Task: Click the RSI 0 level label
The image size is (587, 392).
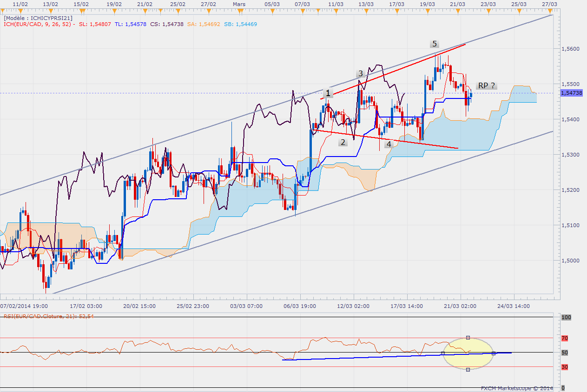Action: point(563,388)
